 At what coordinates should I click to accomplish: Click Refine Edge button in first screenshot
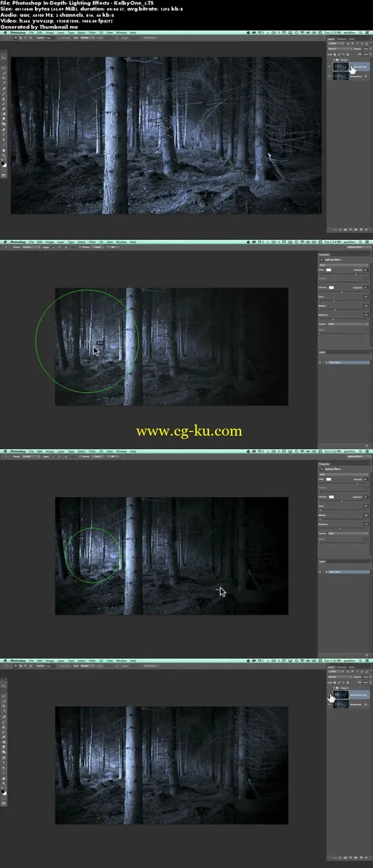[x=150, y=38]
